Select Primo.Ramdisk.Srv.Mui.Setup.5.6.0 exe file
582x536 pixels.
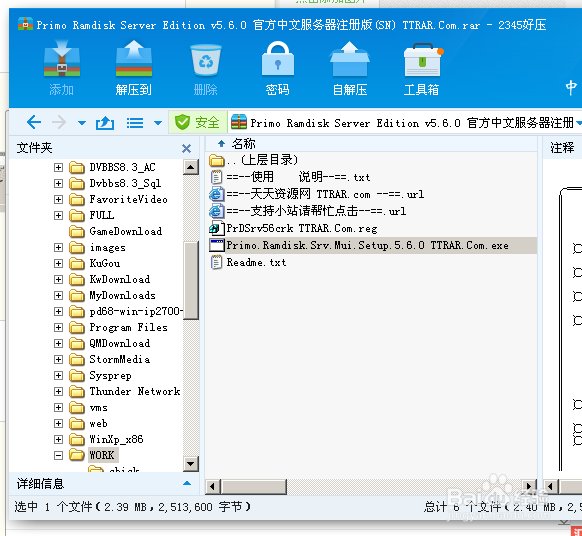371,245
